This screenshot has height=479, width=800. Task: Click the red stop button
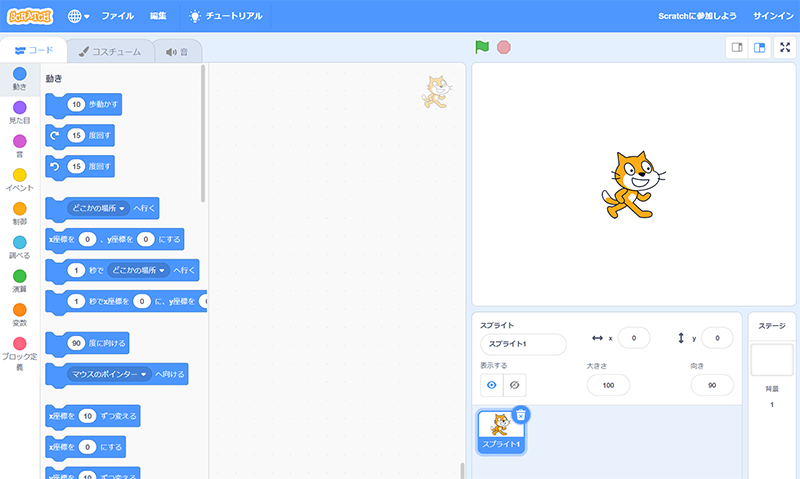click(x=504, y=47)
